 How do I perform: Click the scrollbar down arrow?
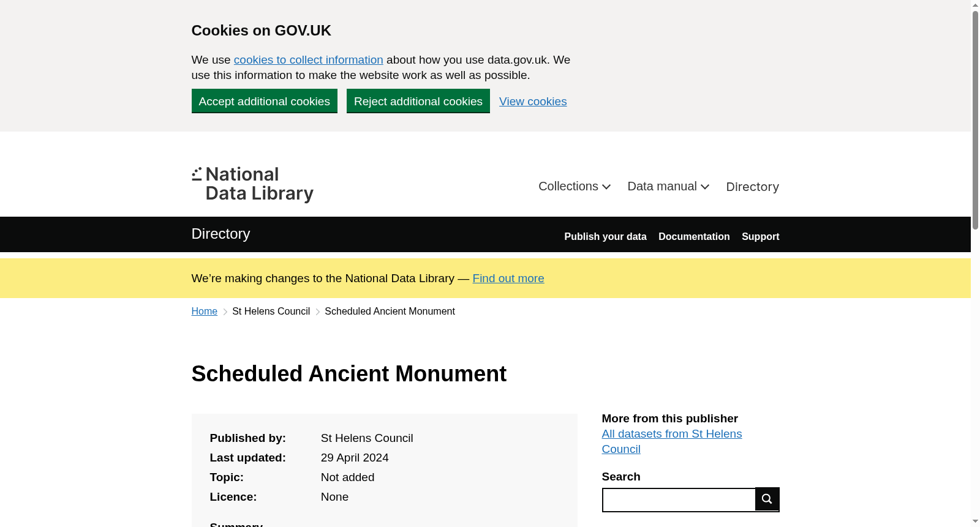click(x=975, y=521)
